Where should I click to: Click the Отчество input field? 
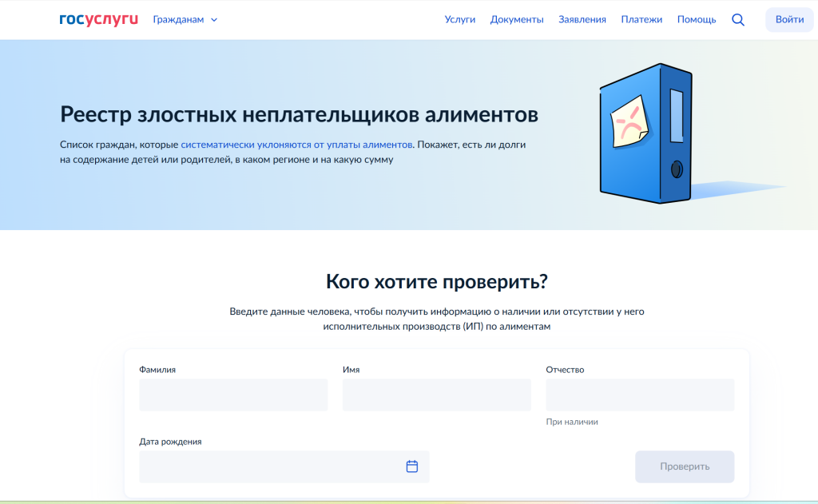point(639,395)
